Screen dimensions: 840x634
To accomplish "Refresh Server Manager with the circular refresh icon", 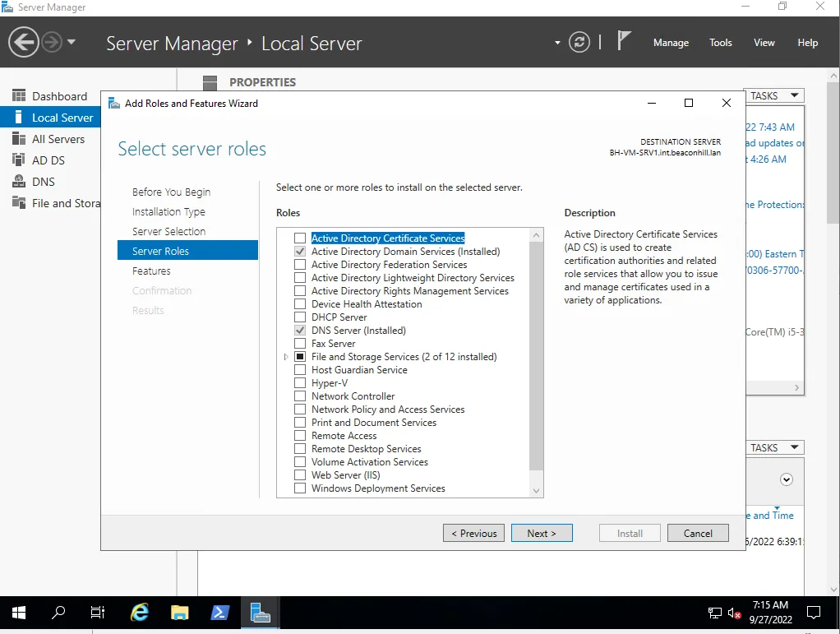I will point(579,42).
